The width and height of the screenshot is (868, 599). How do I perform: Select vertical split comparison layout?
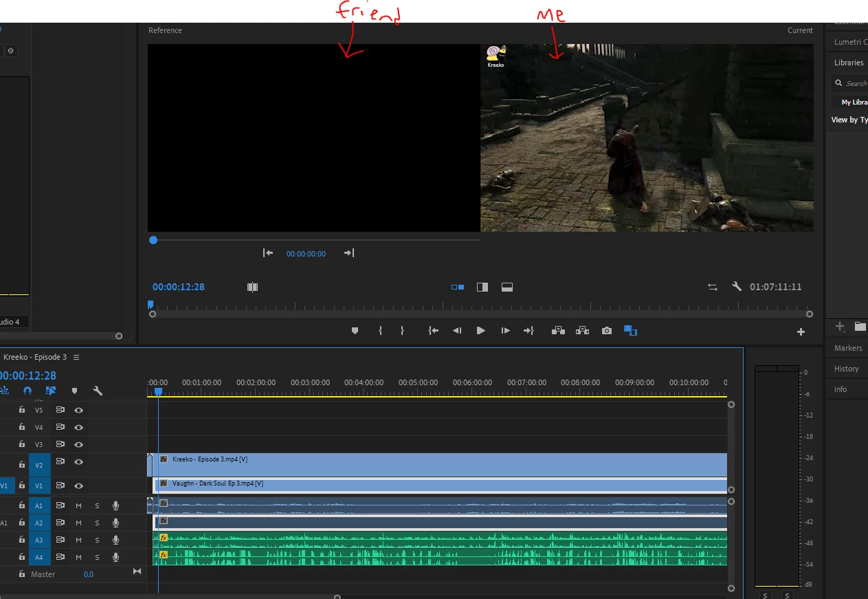pos(482,287)
